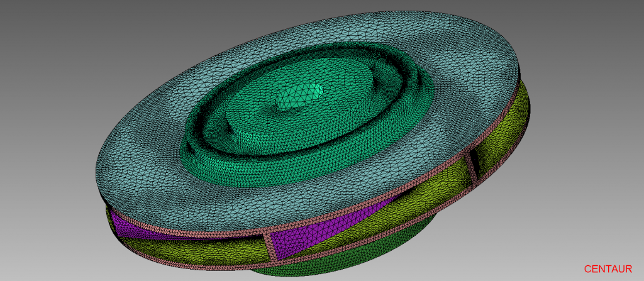Click the red CENTAUR watermark text
This screenshot has width=644, height=281.
point(608,268)
